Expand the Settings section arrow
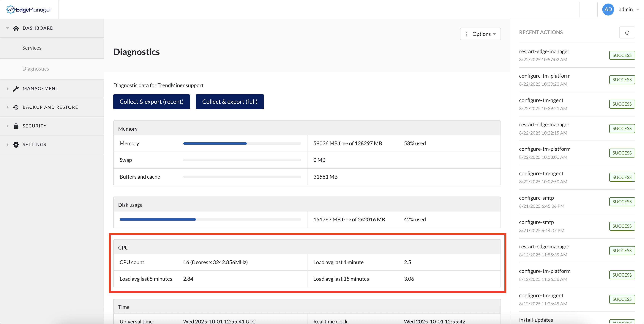 coord(7,145)
